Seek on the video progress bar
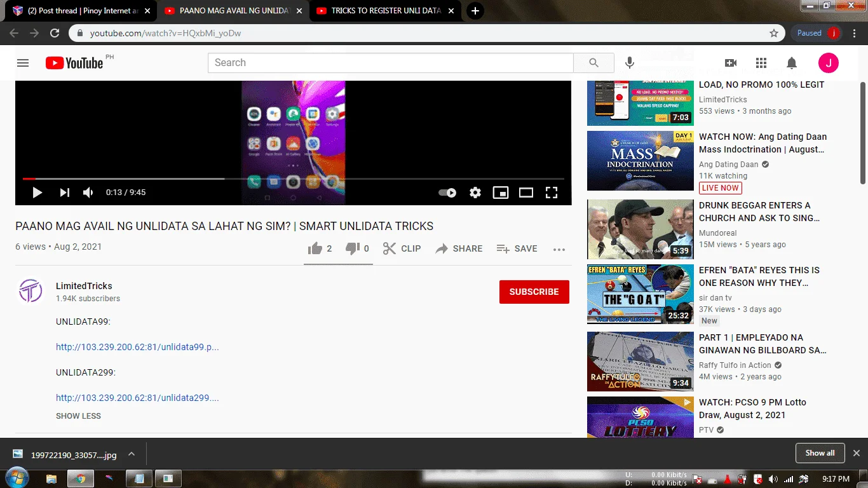This screenshot has height=488, width=868. [294, 179]
